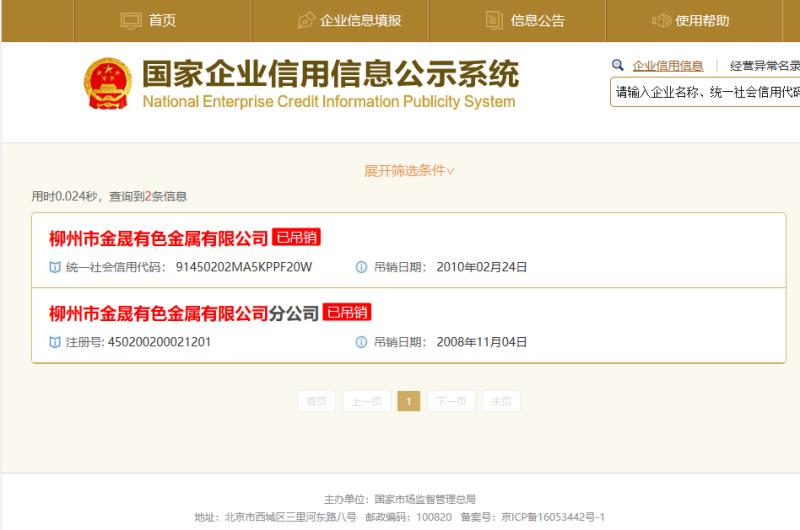
Task: Click the date text 2010年02月24日
Action: pyautogui.click(x=482, y=267)
